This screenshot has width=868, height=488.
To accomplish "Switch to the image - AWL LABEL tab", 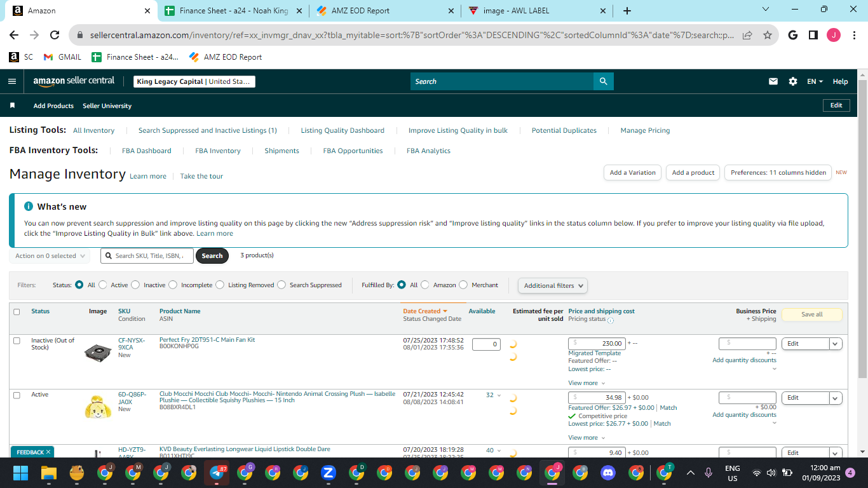I will click(538, 11).
